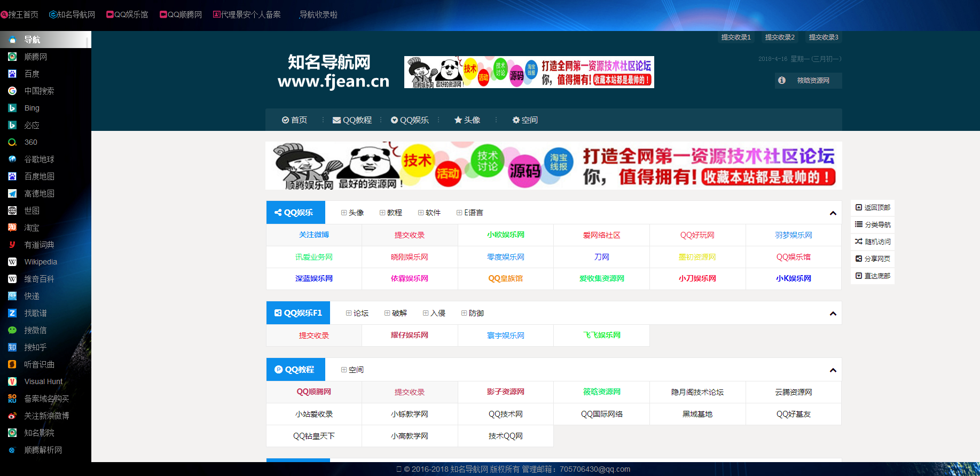
Task: Click the 顺腾网 sidebar icon
Action: click(12, 57)
